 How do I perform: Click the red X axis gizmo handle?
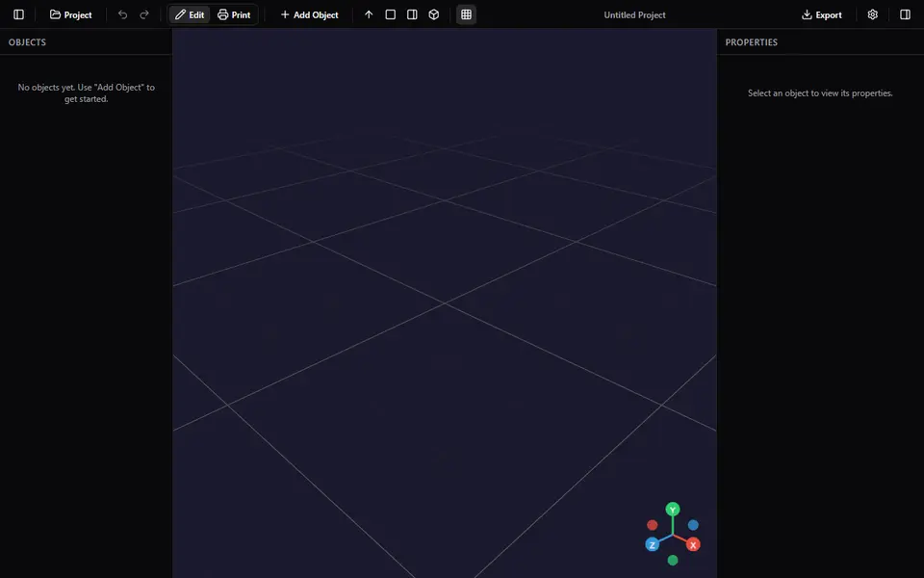693,545
